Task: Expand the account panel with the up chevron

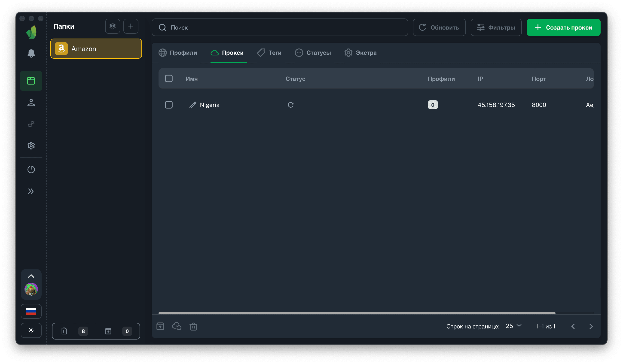Action: pos(31,276)
